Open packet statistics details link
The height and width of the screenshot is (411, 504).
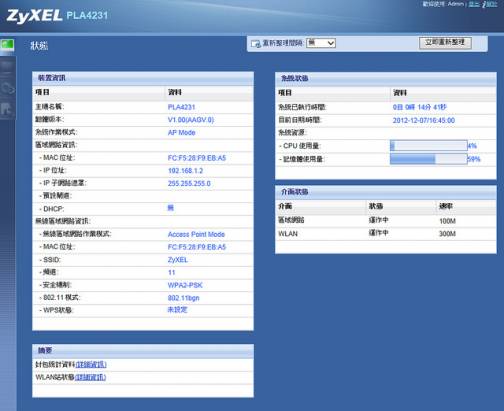[91, 364]
